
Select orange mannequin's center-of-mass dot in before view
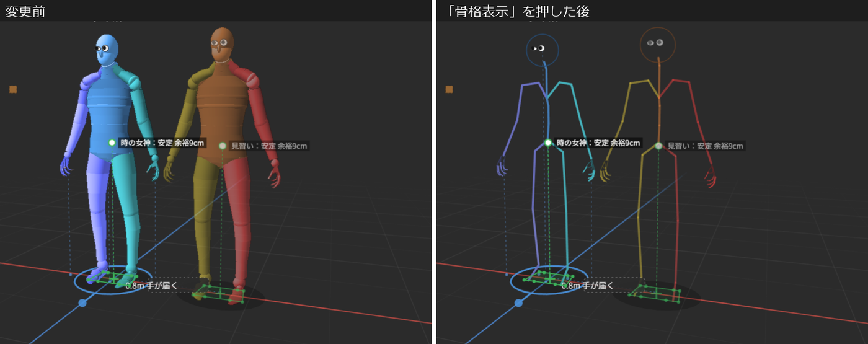point(223,146)
